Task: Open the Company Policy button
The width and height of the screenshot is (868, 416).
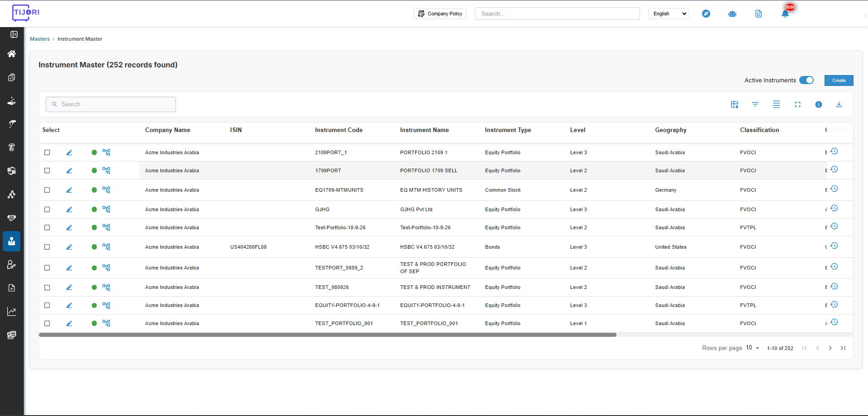Action: [440, 14]
